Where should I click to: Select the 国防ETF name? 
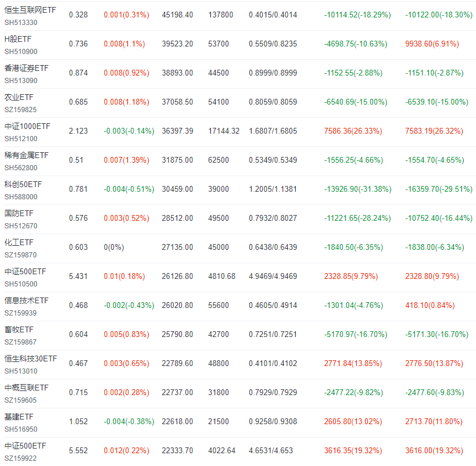pos(19,214)
